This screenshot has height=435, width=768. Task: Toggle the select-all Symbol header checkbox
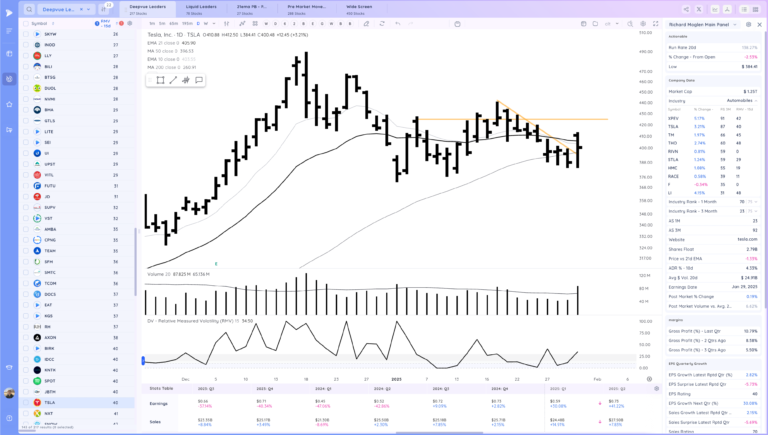pos(26,22)
